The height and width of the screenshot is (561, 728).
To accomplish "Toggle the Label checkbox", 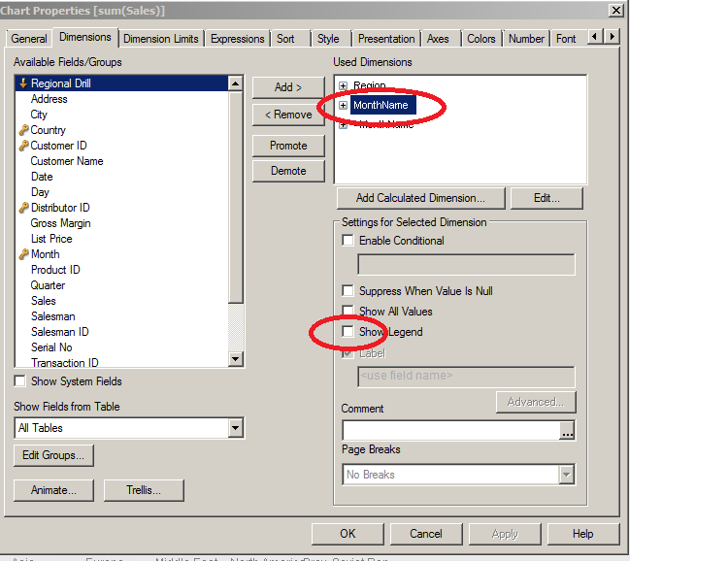I will (x=347, y=353).
